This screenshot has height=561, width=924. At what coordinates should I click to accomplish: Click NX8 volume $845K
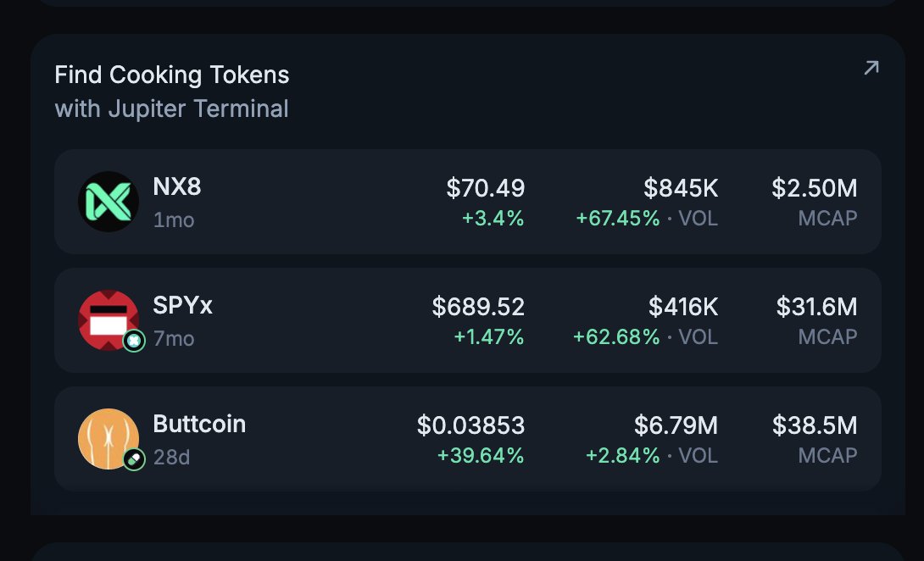point(681,188)
